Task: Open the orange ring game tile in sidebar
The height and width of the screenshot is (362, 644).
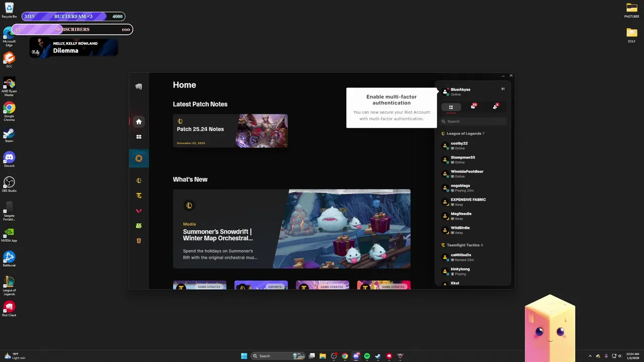Action: (x=139, y=158)
